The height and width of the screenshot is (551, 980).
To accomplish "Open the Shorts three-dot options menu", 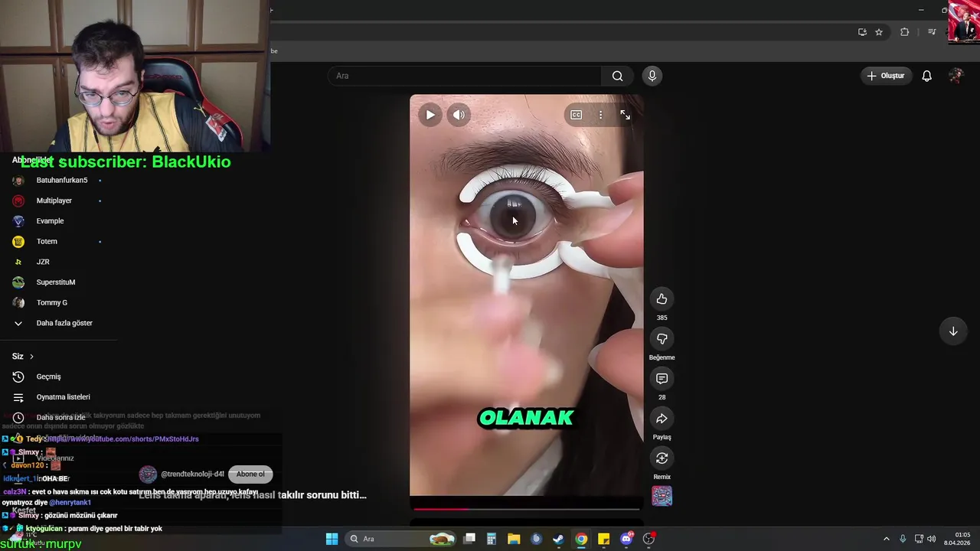I will 600,115.
